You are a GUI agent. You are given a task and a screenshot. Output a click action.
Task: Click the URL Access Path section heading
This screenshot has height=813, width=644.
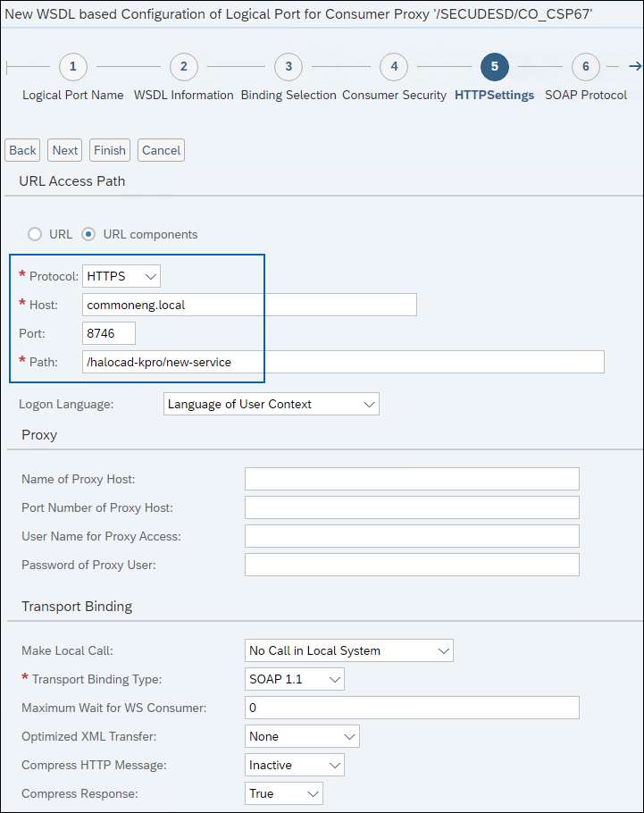[72, 181]
